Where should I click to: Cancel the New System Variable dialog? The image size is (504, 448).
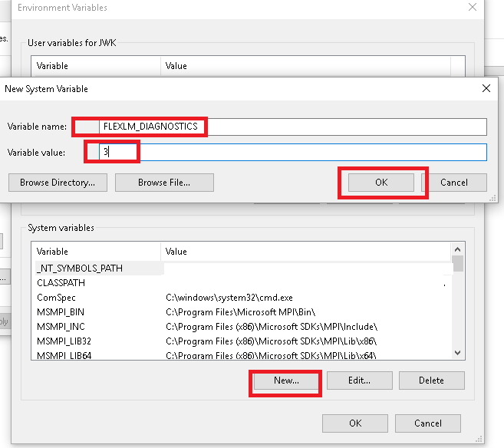(x=454, y=183)
